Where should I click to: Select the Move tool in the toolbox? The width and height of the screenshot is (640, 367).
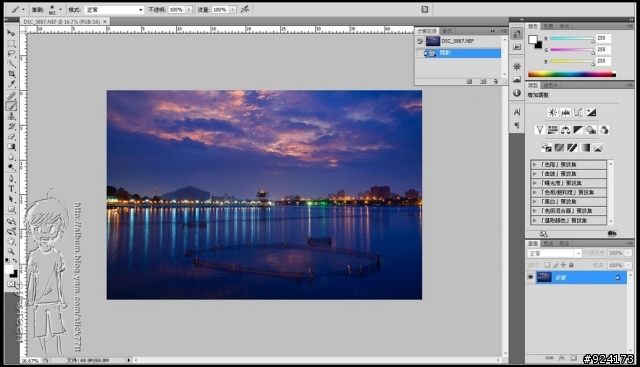11,33
